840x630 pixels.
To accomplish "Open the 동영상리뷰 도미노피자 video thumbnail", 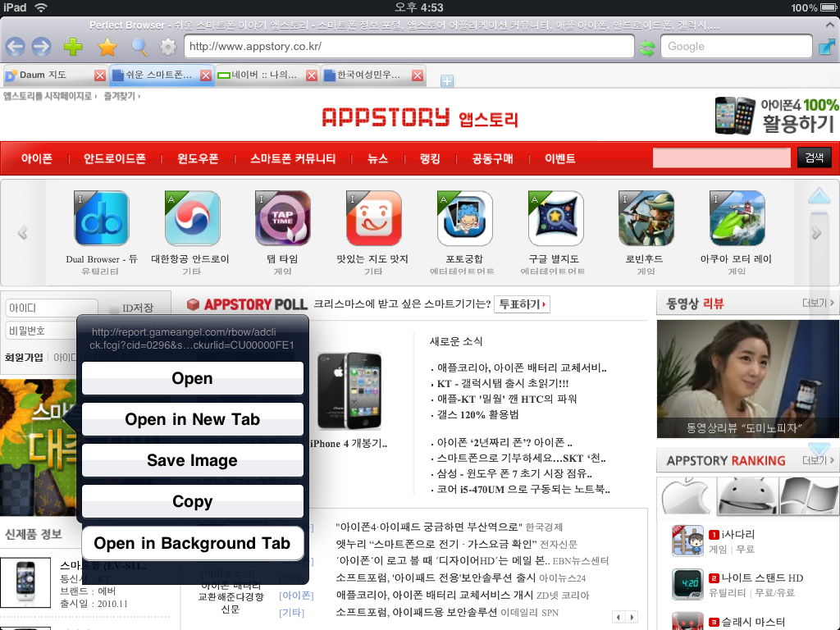I will click(x=748, y=379).
